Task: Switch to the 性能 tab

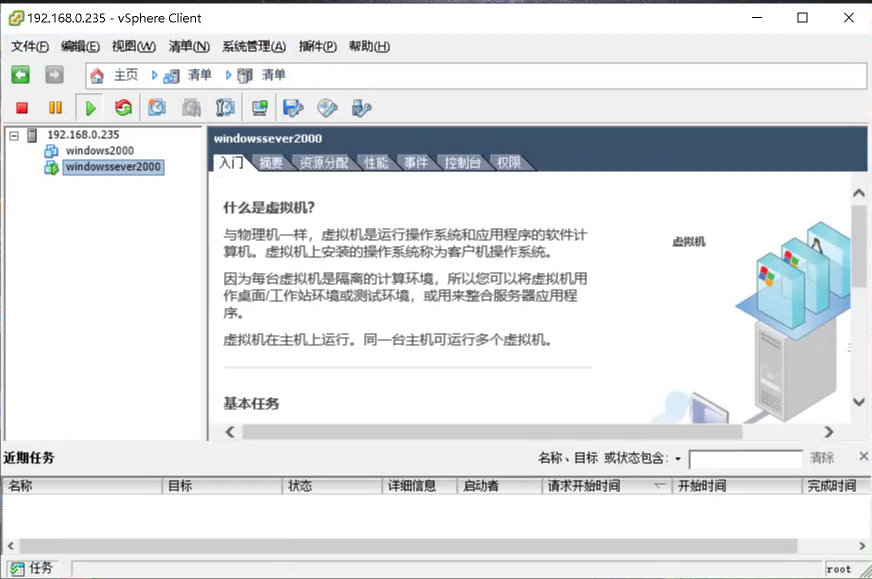Action: tap(376, 162)
